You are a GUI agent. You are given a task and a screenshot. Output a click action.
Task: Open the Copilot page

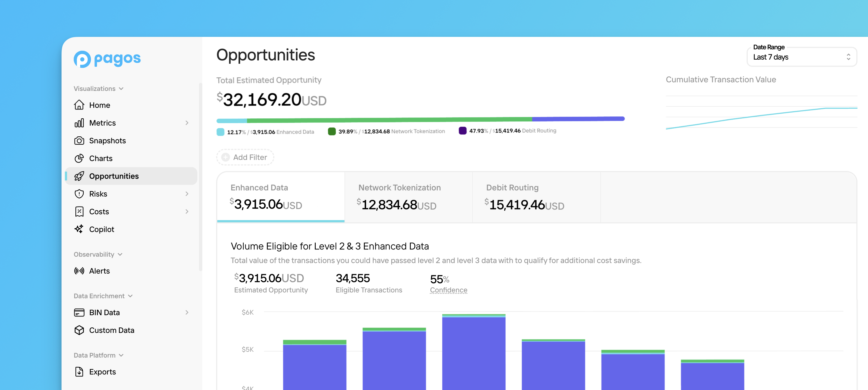131,229
